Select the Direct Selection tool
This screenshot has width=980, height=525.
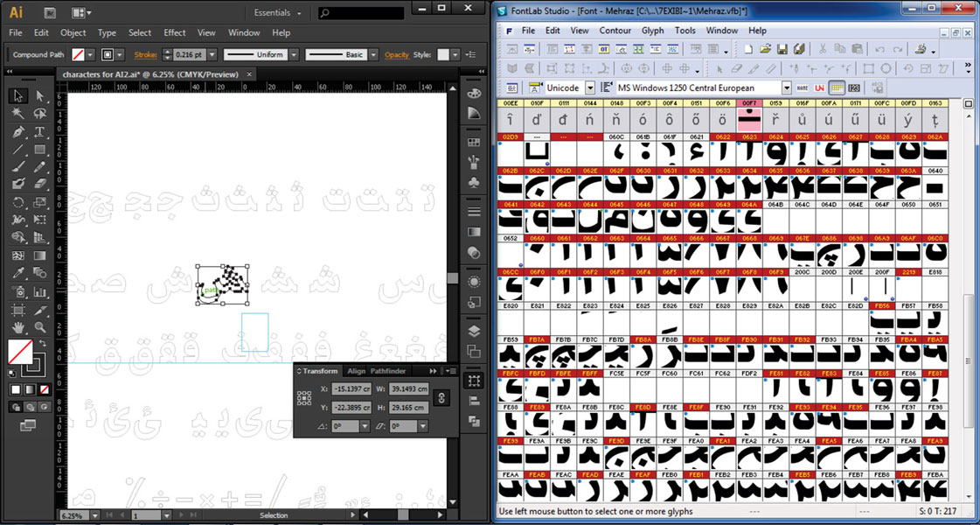click(x=40, y=95)
